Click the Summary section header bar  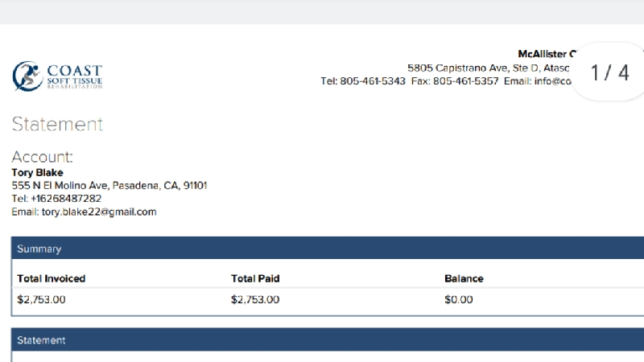click(x=322, y=249)
